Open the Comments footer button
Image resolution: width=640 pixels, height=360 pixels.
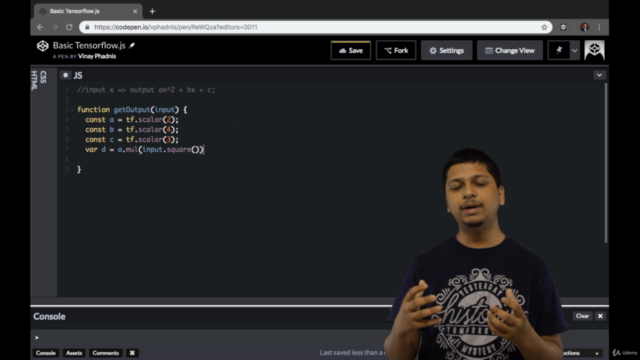(x=105, y=353)
